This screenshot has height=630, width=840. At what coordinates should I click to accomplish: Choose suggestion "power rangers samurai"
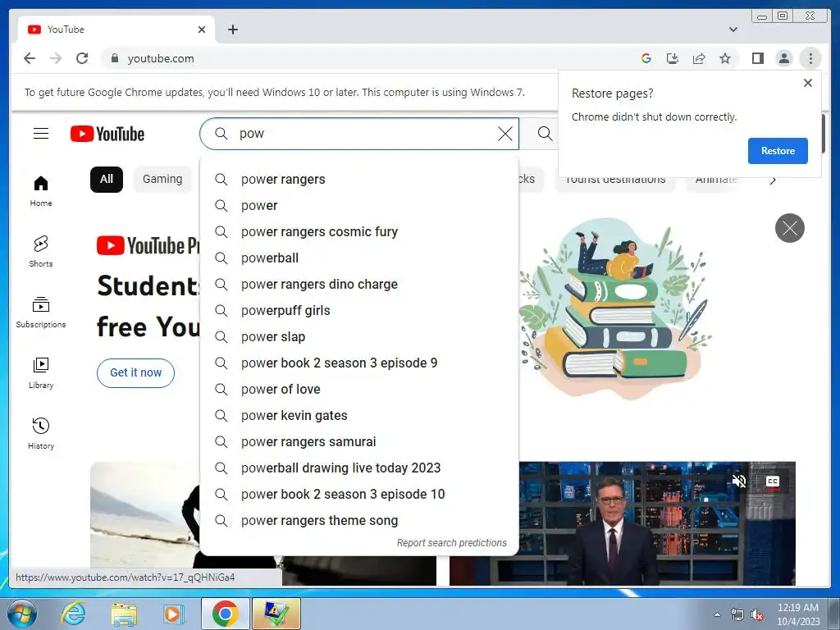[x=359, y=442]
